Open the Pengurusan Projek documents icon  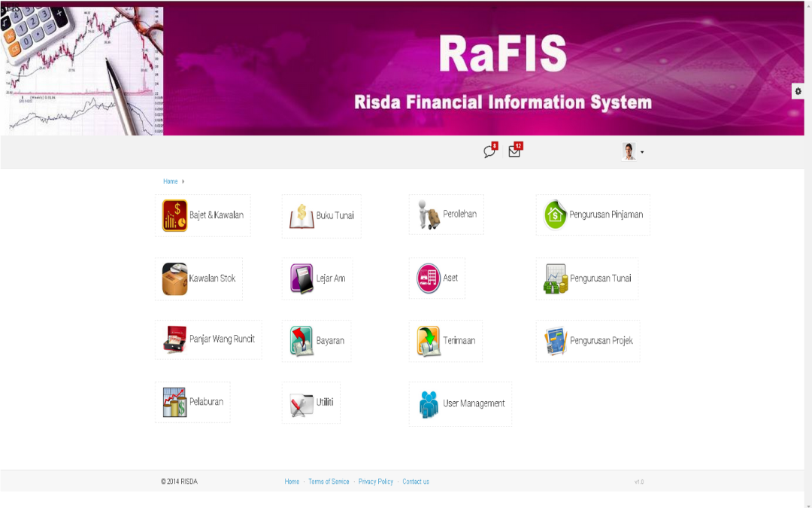click(x=556, y=341)
